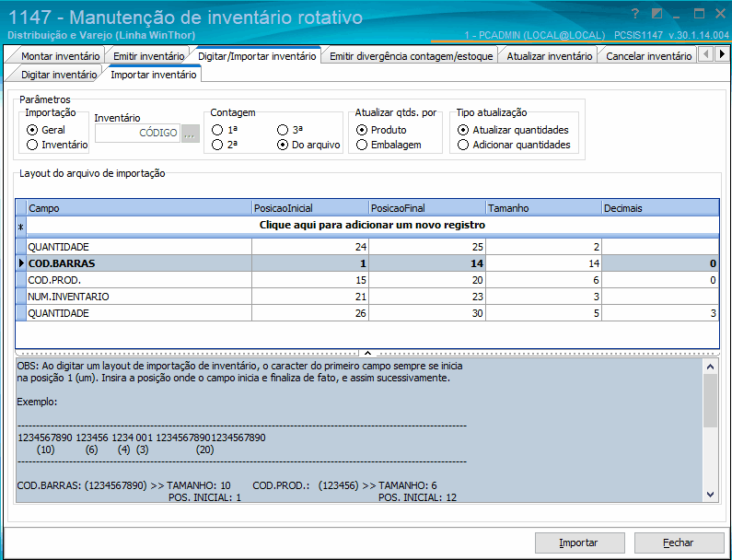The image size is (732, 560).
Task: Select Embalagem for atualizar qtds.
Action: coord(389,145)
